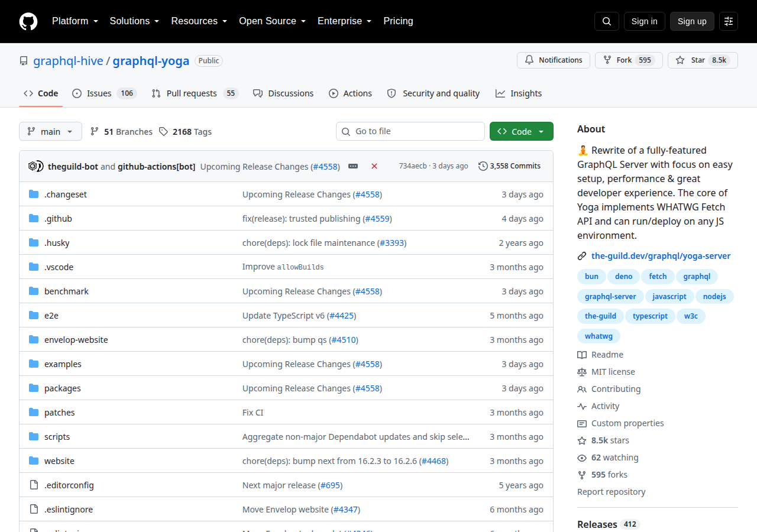Click the Readme book icon

pos(582,355)
